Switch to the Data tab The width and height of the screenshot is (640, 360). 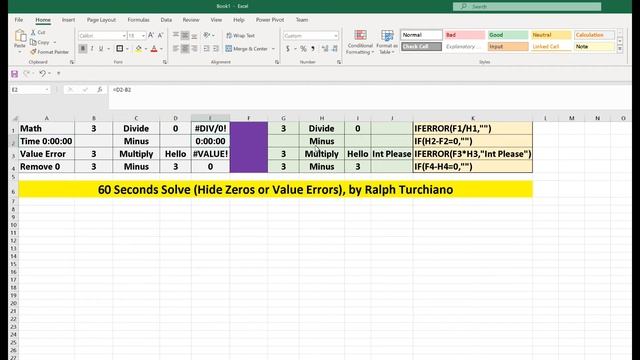(166, 20)
